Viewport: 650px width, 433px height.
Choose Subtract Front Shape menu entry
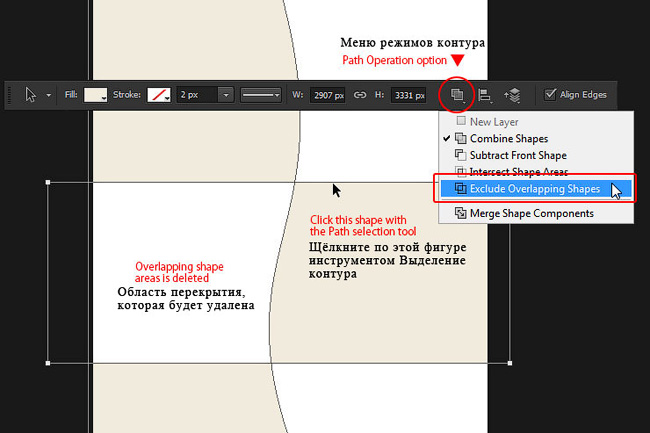pos(536,155)
